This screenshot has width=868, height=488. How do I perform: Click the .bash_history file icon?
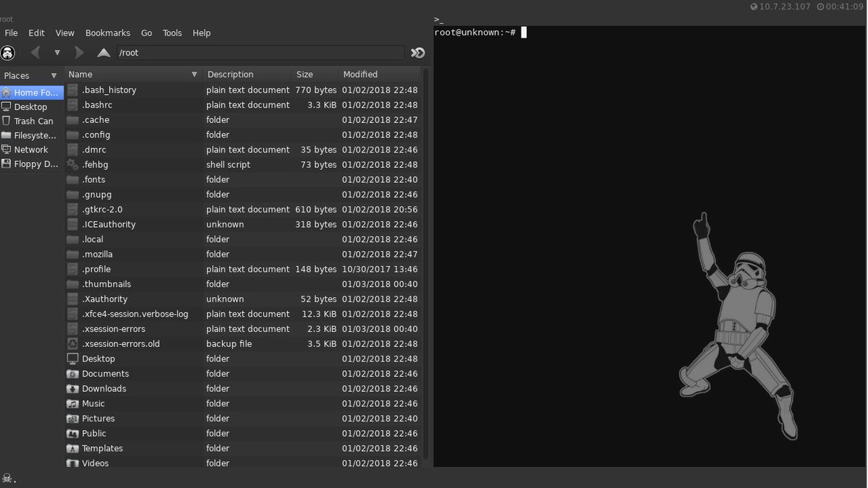pos(72,90)
